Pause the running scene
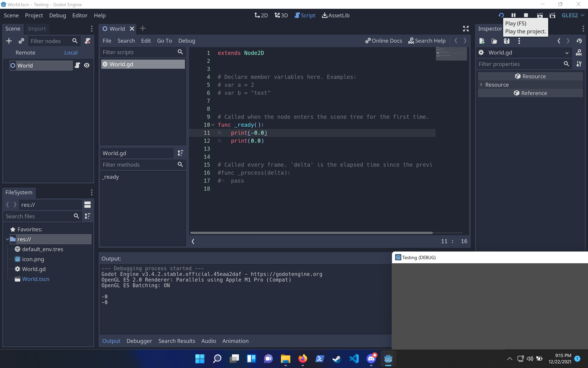The image size is (588, 368). click(x=513, y=15)
